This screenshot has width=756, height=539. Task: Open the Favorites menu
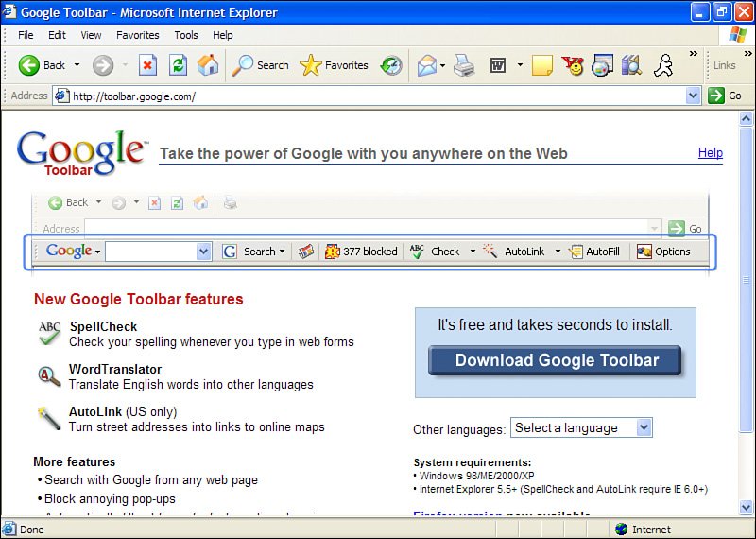(x=137, y=35)
